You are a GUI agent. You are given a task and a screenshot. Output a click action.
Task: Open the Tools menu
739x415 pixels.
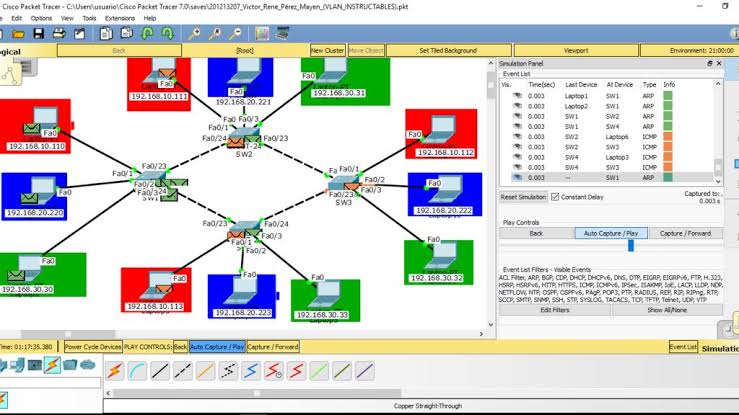click(89, 18)
